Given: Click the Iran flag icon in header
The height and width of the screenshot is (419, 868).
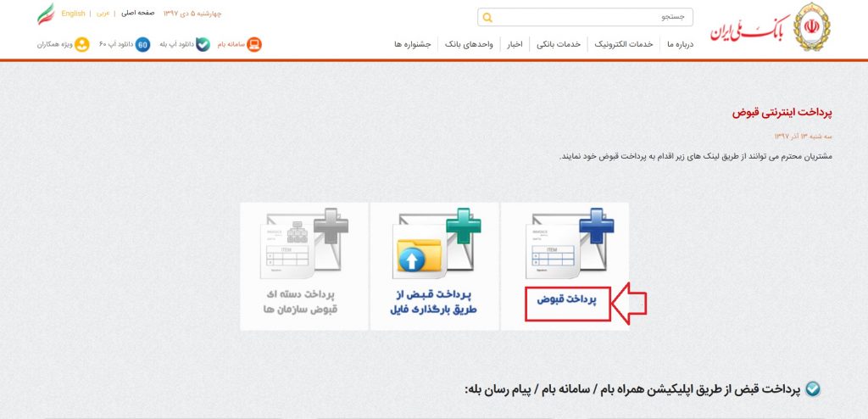Looking at the screenshot, I should tap(46, 14).
